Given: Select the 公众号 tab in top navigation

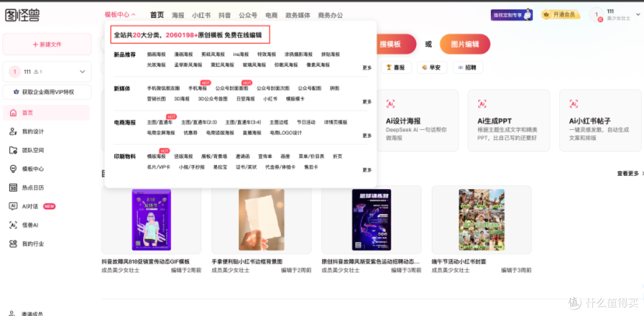Looking at the screenshot, I should click(248, 16).
